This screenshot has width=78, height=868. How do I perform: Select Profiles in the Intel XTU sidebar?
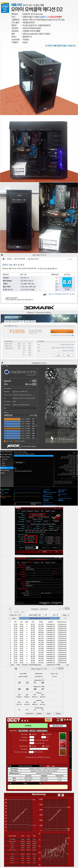coord(3,473)
